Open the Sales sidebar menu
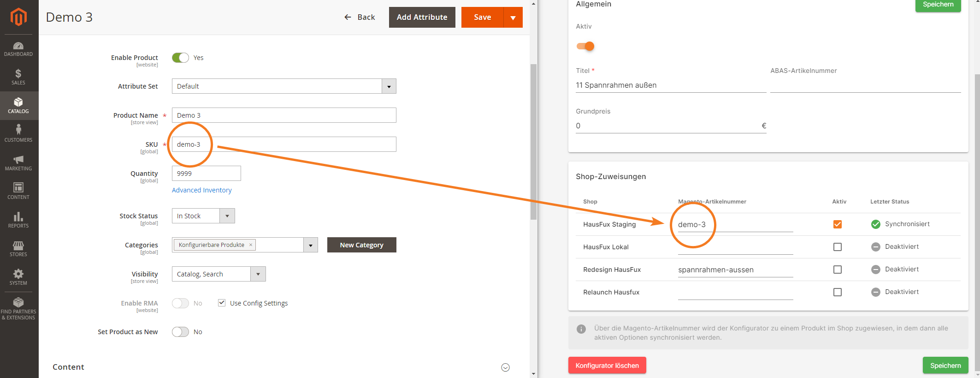This screenshot has width=980, height=378. coord(18,77)
